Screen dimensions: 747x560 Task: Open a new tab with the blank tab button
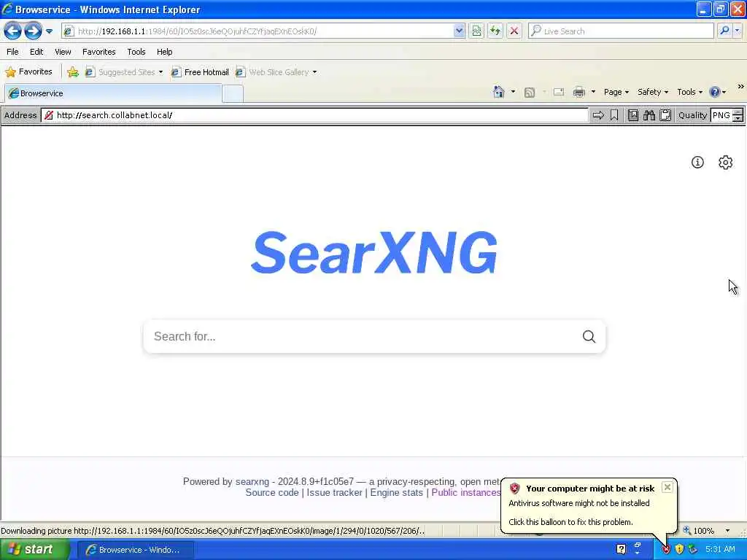click(233, 94)
